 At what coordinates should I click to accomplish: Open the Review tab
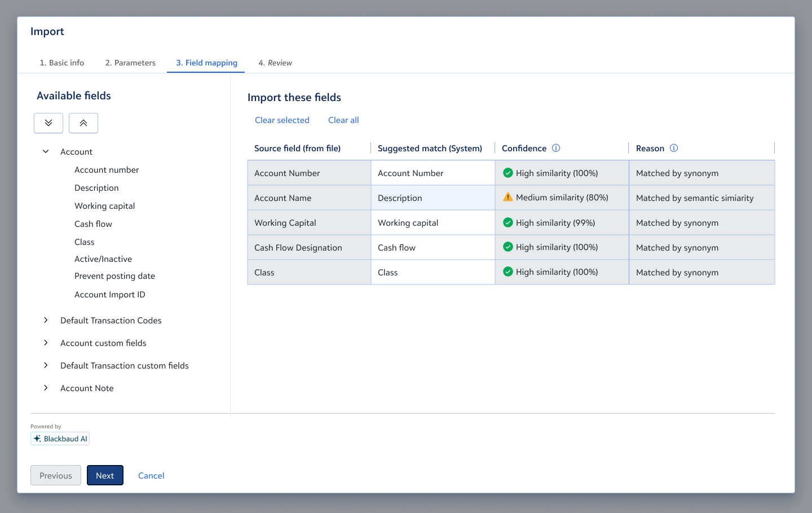pos(275,63)
